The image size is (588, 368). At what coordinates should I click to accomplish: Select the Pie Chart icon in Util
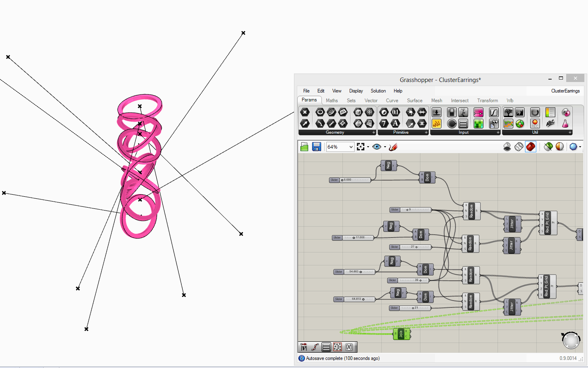point(520,123)
